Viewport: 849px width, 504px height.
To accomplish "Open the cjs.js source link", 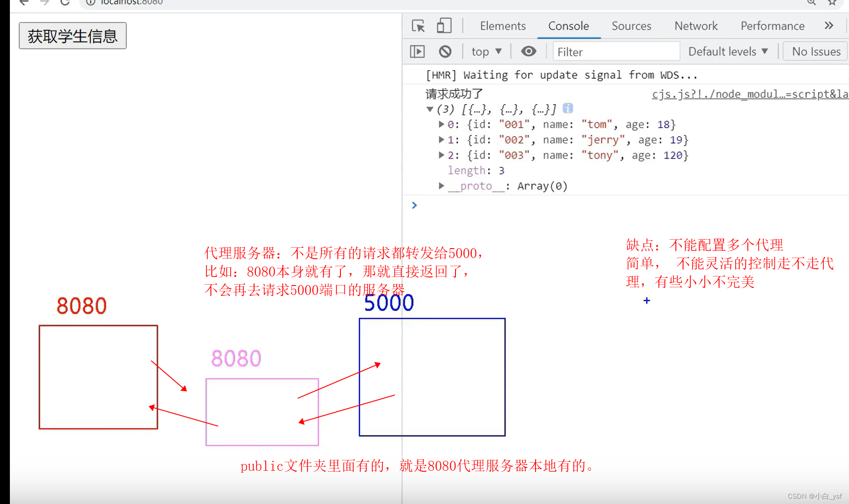I will pos(750,94).
